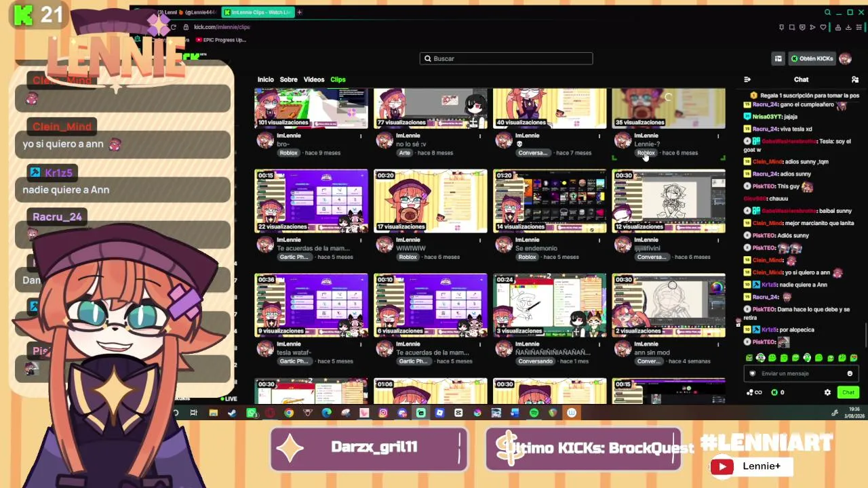This screenshot has width=868, height=488.
Task: Open Steam from the taskbar
Action: click(x=232, y=413)
